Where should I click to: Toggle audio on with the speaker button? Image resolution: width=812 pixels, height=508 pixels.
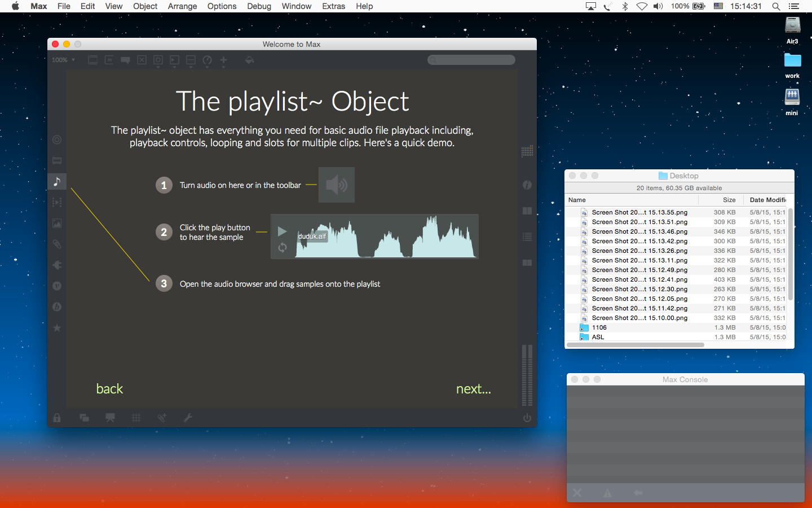(x=337, y=185)
